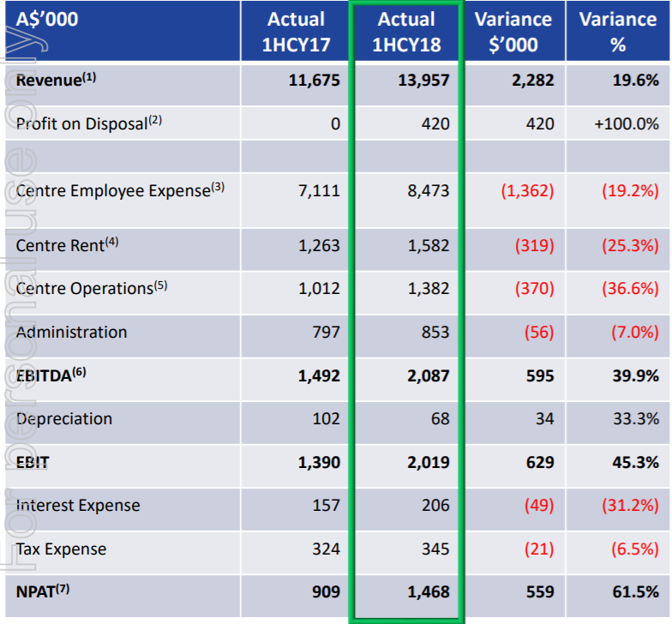Select the EBIT row label
The height and width of the screenshot is (624, 672).
(33, 463)
